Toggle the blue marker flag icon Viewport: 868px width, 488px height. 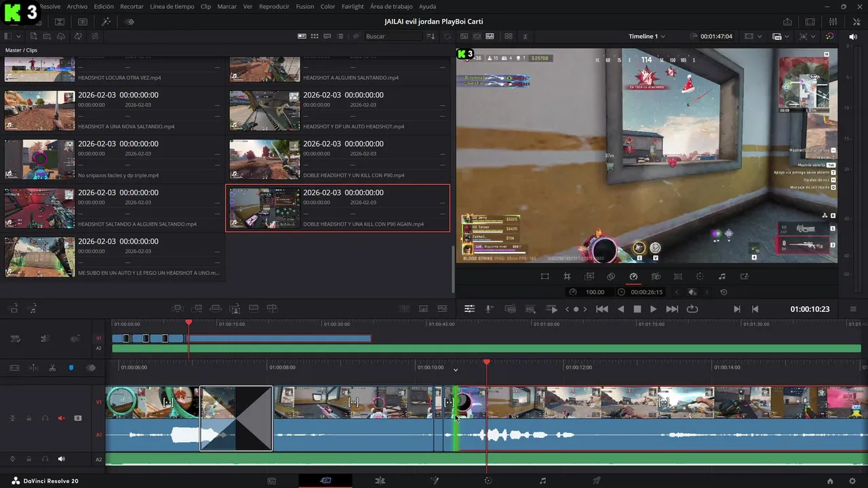click(71, 367)
